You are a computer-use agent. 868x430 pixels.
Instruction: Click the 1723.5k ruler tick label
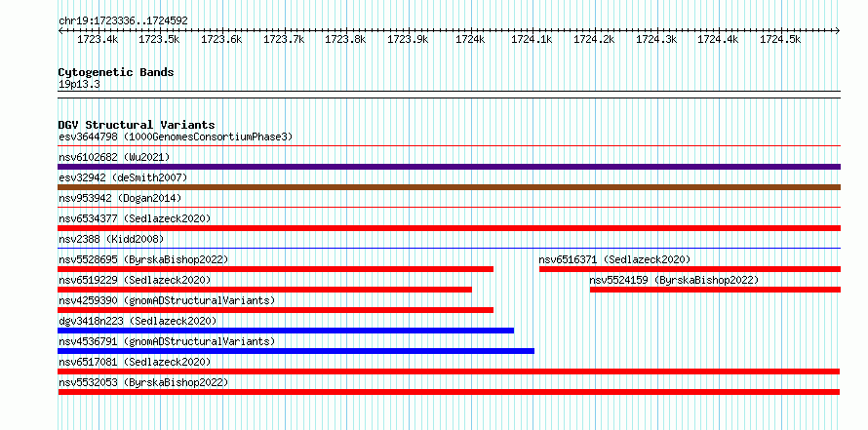point(159,39)
